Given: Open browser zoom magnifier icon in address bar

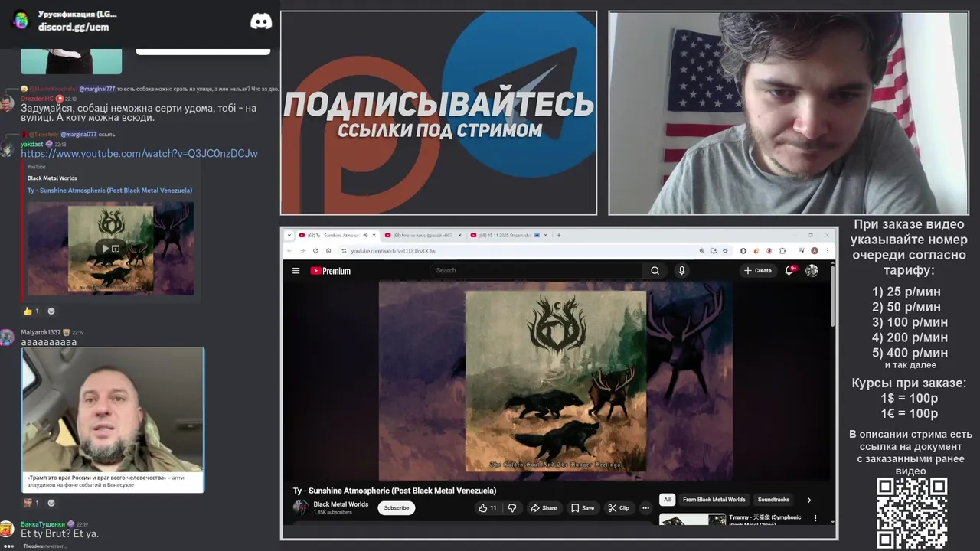Looking at the screenshot, I should pyautogui.click(x=701, y=250).
